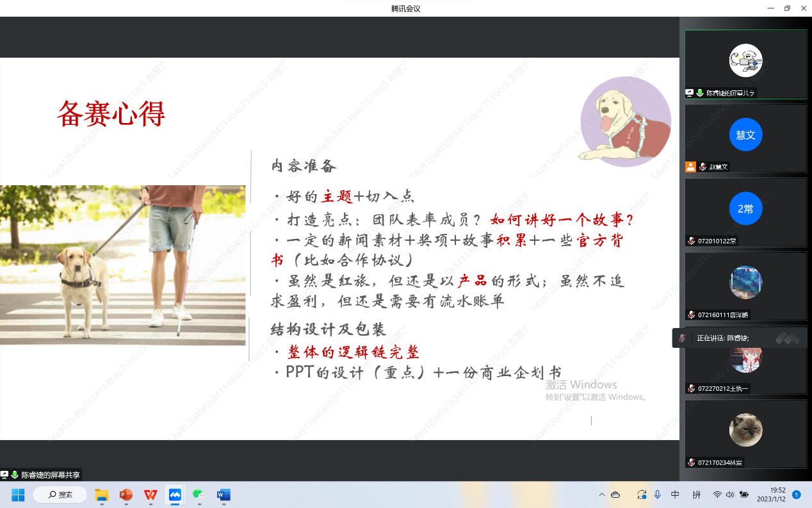Select the cat avatar participant tile
This screenshot has width=812, height=508.
click(x=745, y=430)
